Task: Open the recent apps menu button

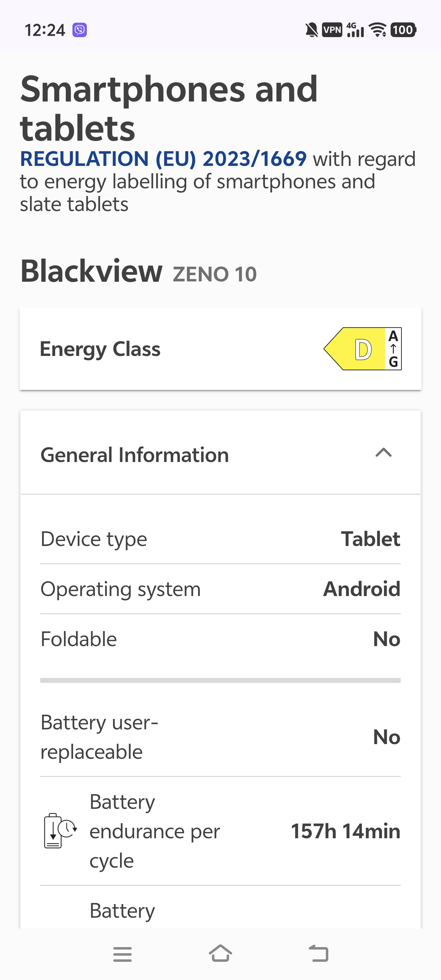Action: tap(122, 954)
